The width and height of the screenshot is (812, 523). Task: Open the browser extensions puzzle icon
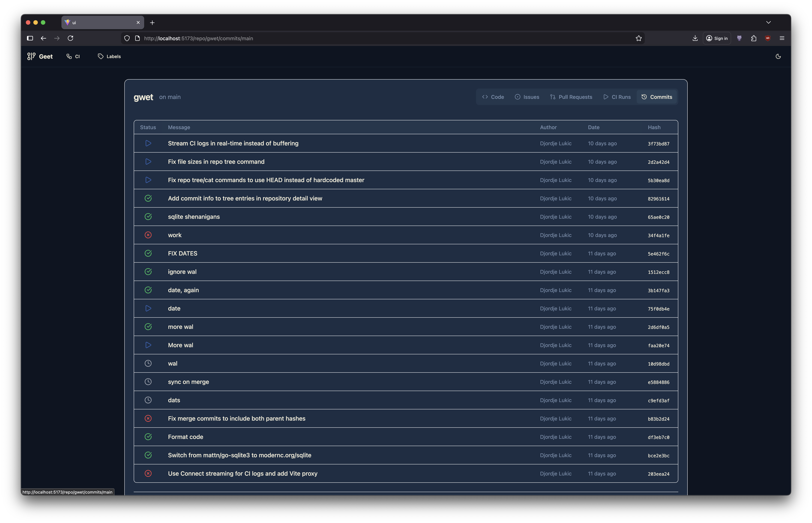pyautogui.click(x=753, y=38)
